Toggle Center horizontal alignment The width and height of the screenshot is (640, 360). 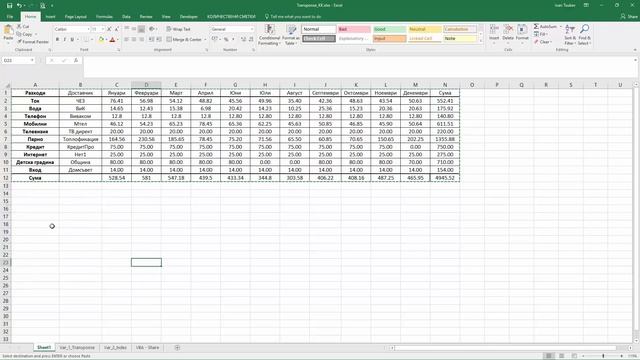tap(134, 40)
